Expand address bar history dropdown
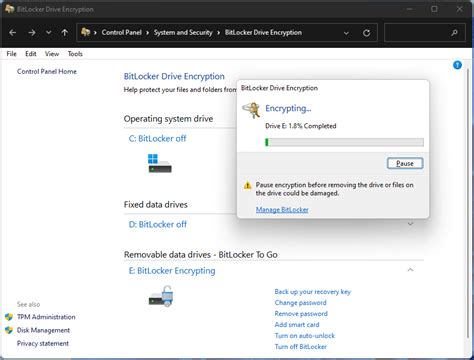The width and height of the screenshot is (474, 360). pos(346,33)
